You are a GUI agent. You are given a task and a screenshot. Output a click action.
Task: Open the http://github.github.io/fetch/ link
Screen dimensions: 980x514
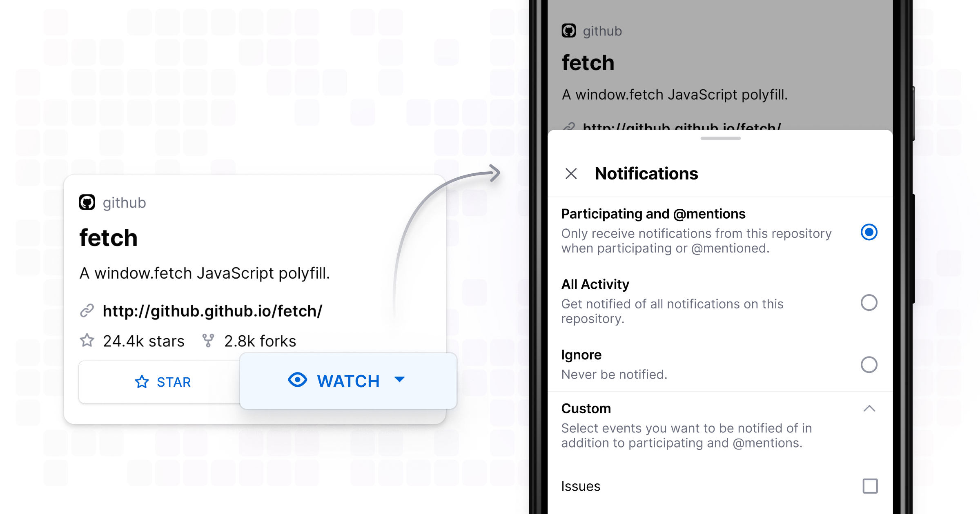coord(212,310)
